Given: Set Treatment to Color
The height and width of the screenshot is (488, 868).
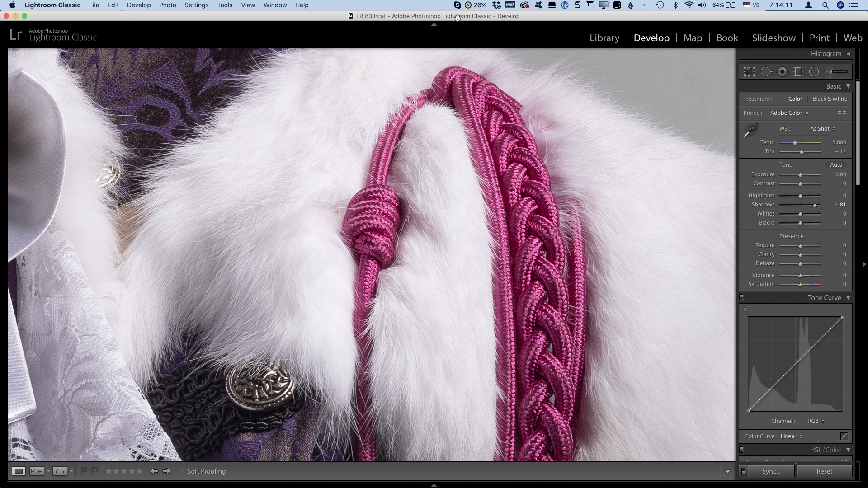Looking at the screenshot, I should pyautogui.click(x=795, y=99).
